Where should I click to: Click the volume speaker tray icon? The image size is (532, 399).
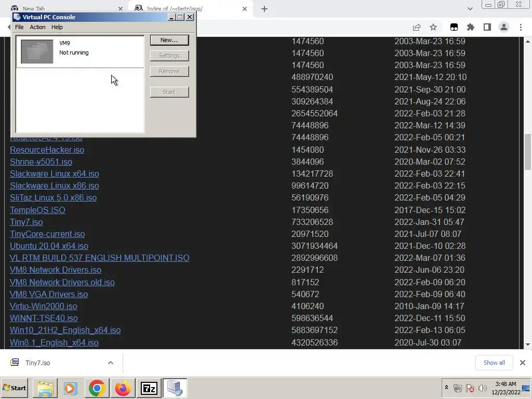pos(482,388)
